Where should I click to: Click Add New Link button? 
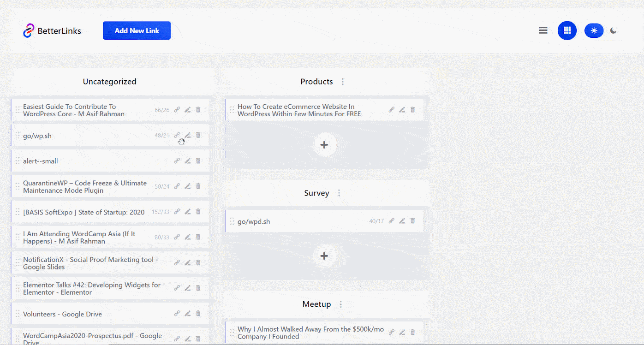[137, 30]
